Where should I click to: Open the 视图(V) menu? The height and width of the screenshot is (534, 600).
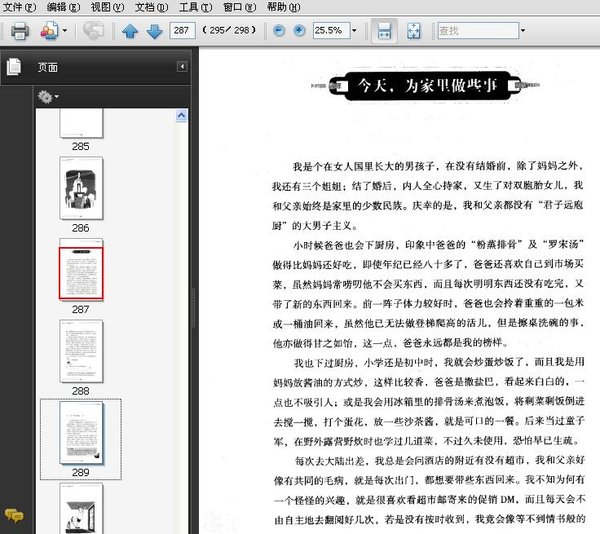tap(108, 7)
